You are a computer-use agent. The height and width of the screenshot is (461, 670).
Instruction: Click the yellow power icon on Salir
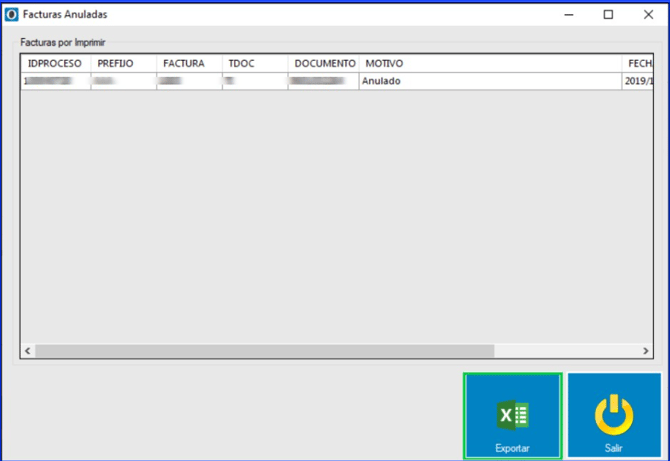pyautogui.click(x=613, y=415)
